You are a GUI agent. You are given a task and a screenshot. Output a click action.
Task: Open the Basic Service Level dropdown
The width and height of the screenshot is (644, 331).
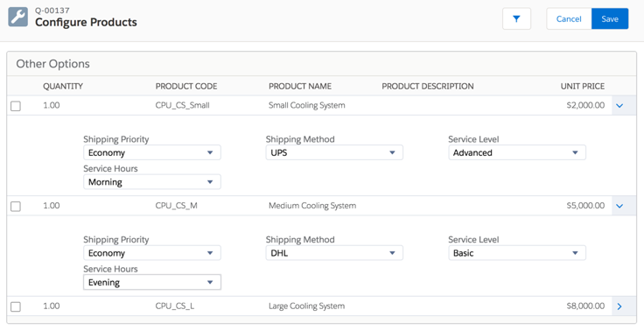(517, 253)
